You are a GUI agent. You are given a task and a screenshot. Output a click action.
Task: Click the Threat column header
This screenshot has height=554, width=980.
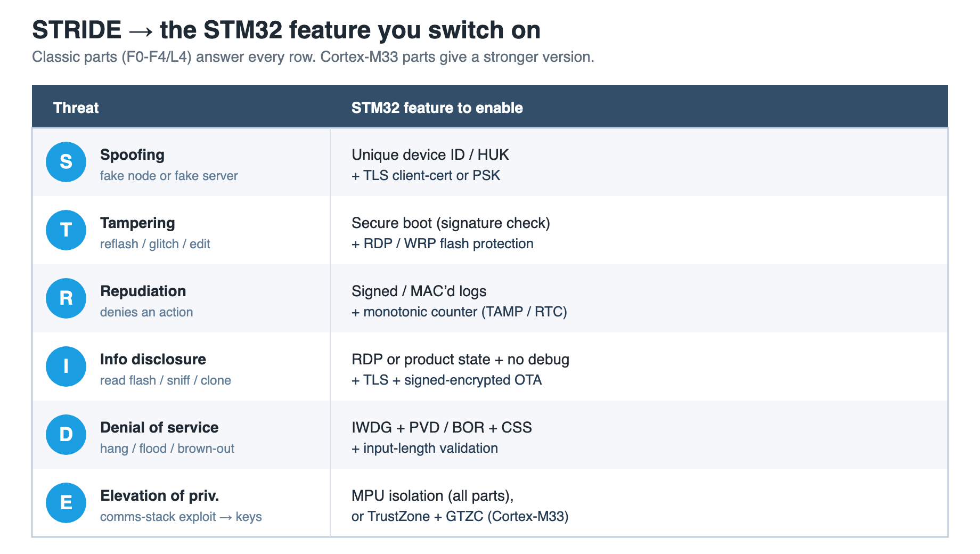pos(76,108)
